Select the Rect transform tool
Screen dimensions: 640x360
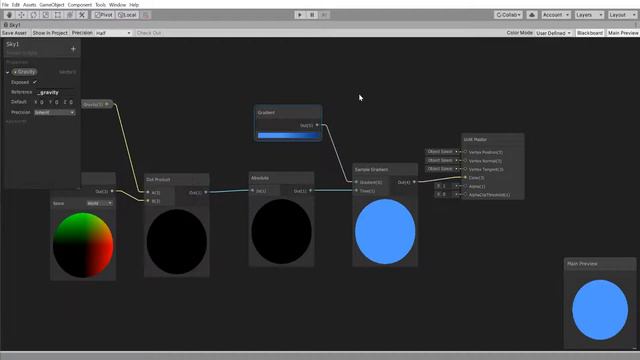pyautogui.click(x=58, y=15)
